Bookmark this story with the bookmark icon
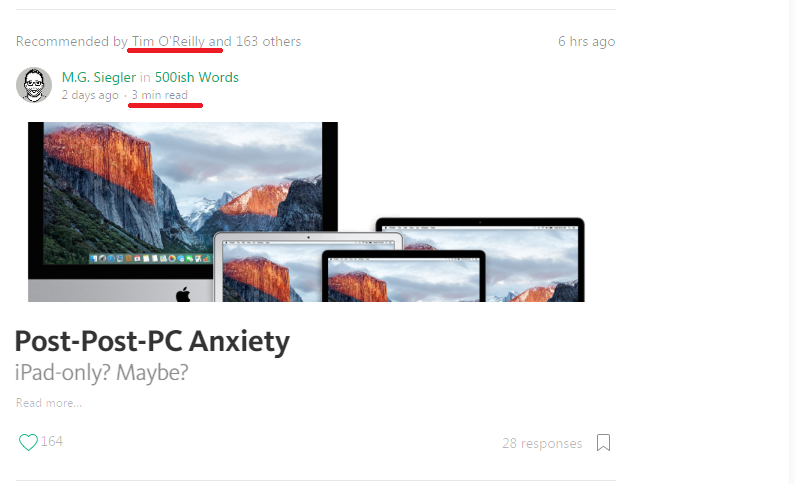Image resolution: width=795 pixels, height=484 pixels. (603, 442)
